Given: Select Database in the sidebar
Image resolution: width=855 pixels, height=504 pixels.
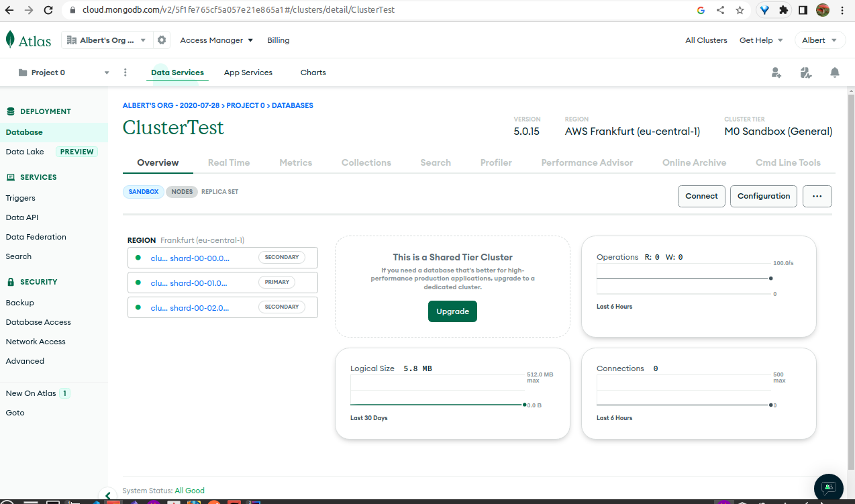Looking at the screenshot, I should [x=54, y=132].
